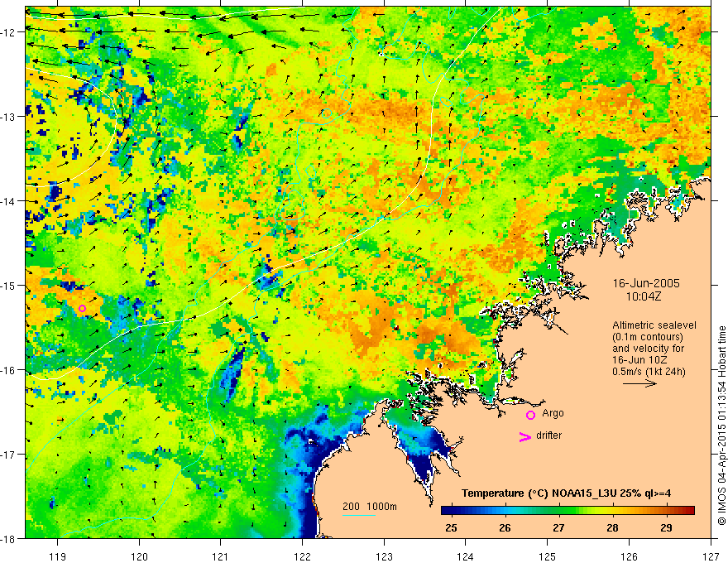Click the '16-Jun-2005' date text
The height and width of the screenshot is (563, 728).
[x=646, y=283]
